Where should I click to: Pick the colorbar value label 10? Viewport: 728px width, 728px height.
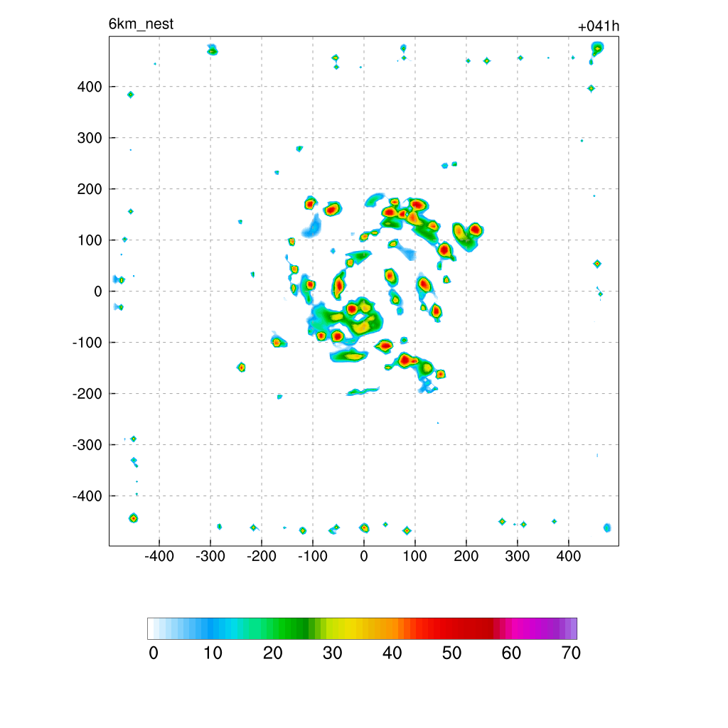pyautogui.click(x=213, y=653)
